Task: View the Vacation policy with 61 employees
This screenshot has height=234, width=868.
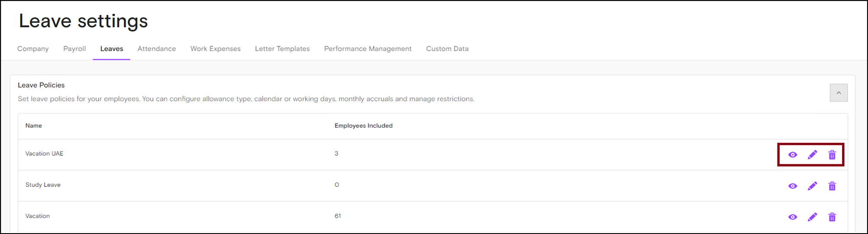Action: coord(793,217)
